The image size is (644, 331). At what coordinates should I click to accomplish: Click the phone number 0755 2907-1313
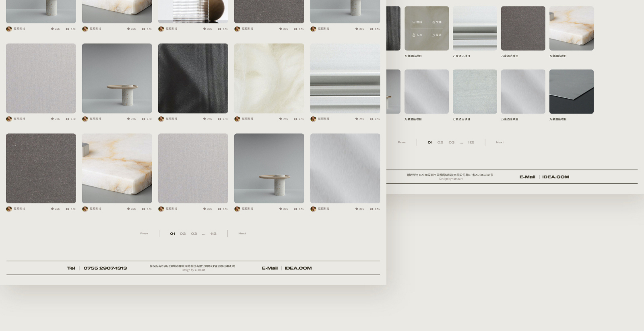(105, 268)
